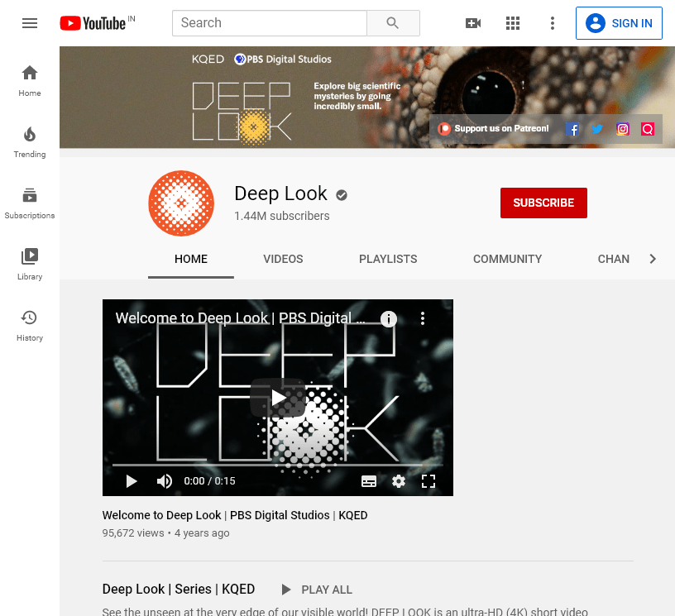
Task: Show more tabs with right chevron
Action: 653,259
